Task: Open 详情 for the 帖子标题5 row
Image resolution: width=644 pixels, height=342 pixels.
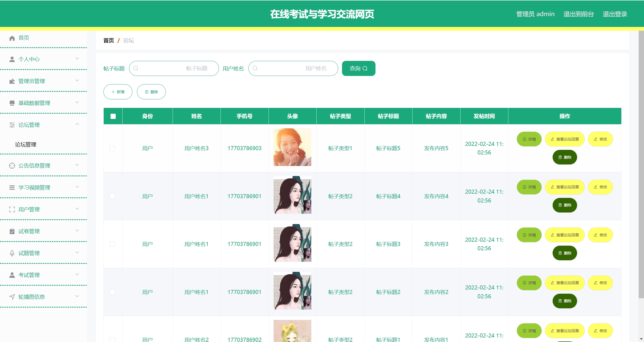Action: tap(529, 139)
